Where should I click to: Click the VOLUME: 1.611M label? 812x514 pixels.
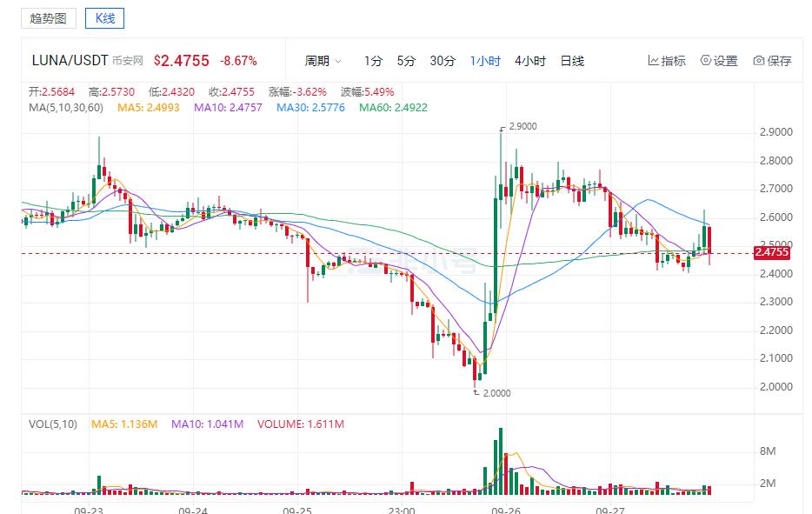click(301, 424)
